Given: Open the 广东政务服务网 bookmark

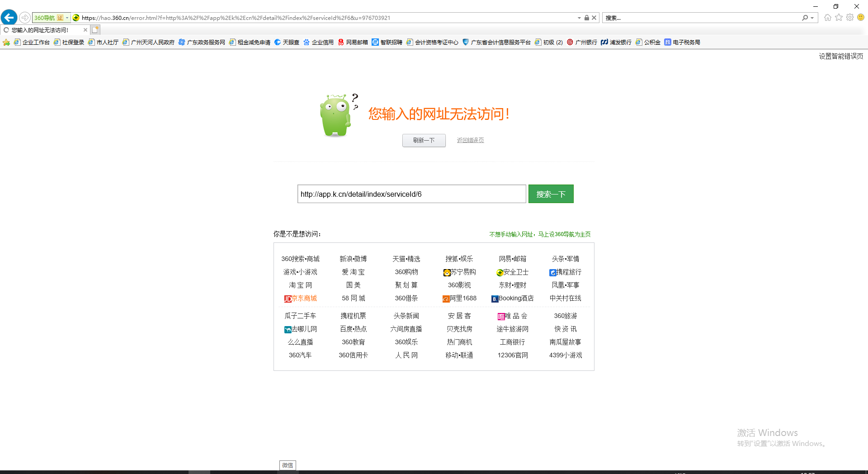Looking at the screenshot, I should (x=202, y=42).
